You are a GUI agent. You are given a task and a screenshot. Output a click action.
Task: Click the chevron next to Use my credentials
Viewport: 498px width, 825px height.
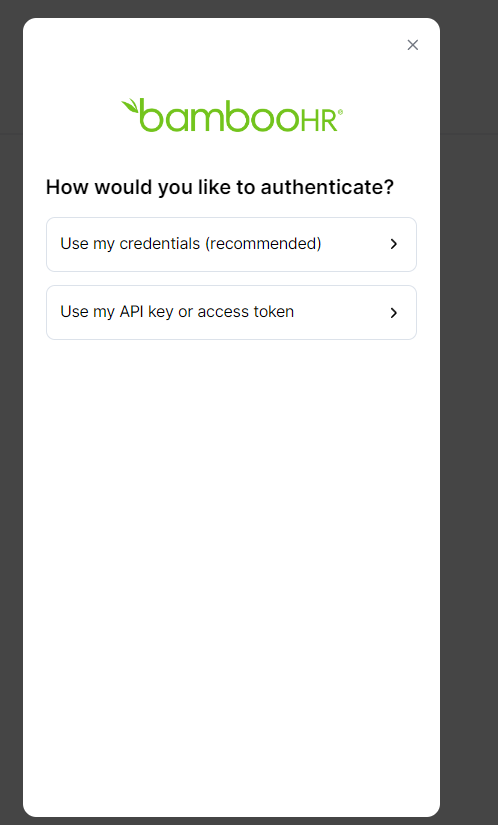393,244
